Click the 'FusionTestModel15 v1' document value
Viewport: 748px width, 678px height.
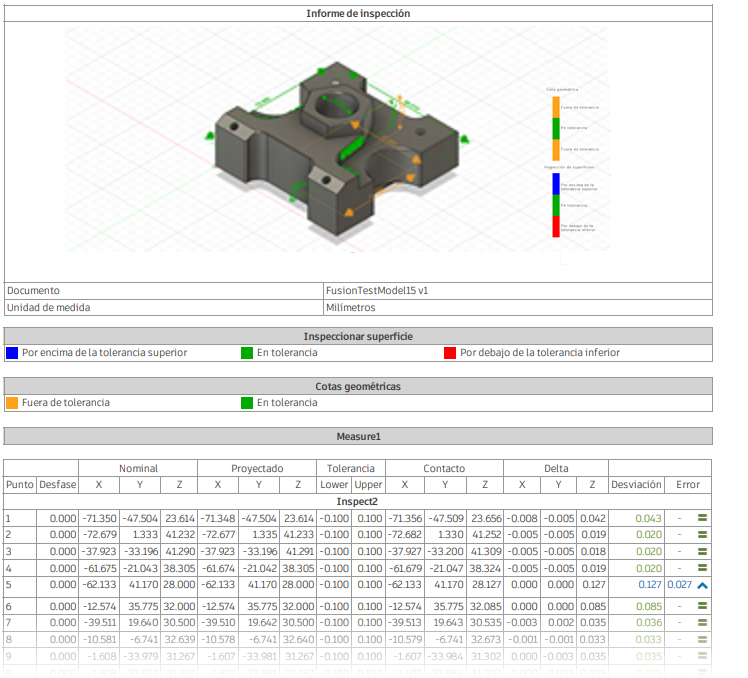377,291
